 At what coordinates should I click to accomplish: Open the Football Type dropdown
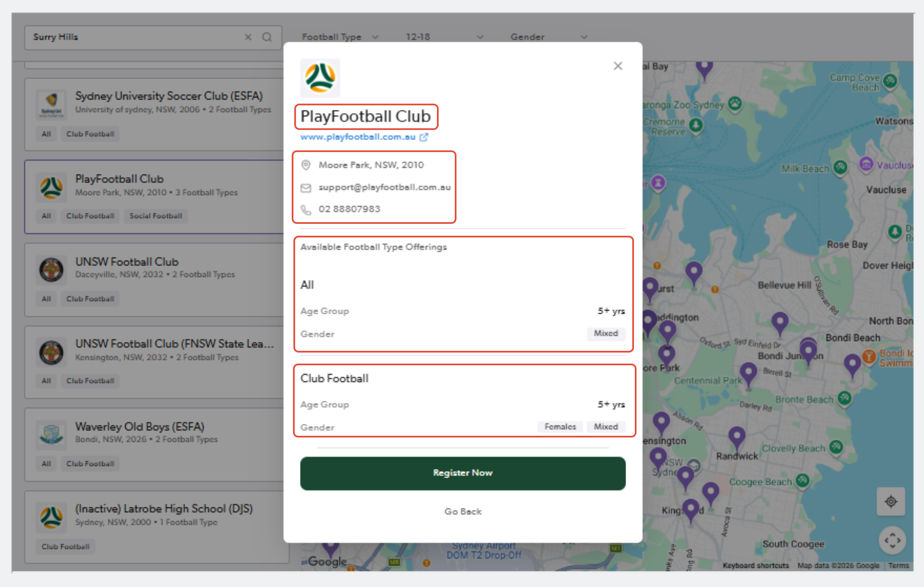click(x=340, y=37)
